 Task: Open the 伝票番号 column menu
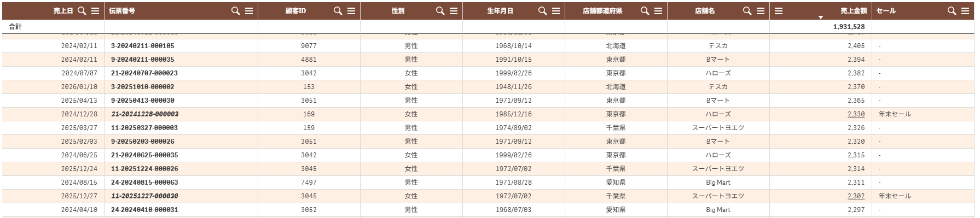click(249, 11)
